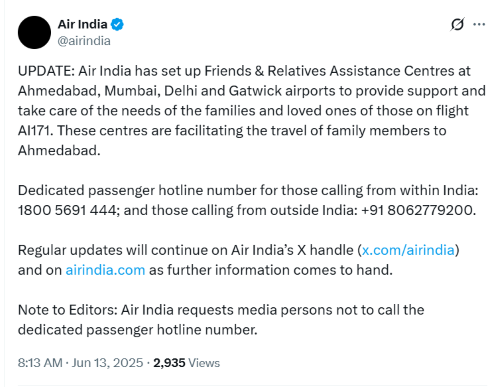Open the Grok explain-post icon
500x387 pixels.
[x=457, y=24]
